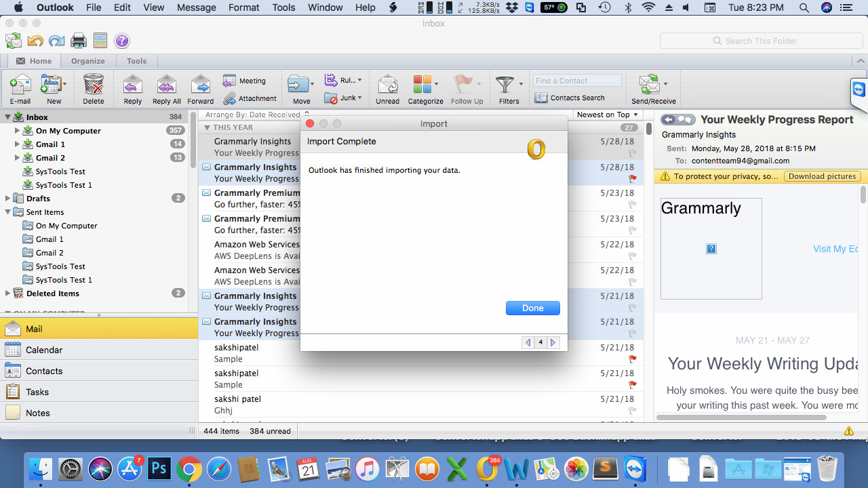Forward the selected message
Viewport: 868px width, 488px height.
click(x=201, y=89)
